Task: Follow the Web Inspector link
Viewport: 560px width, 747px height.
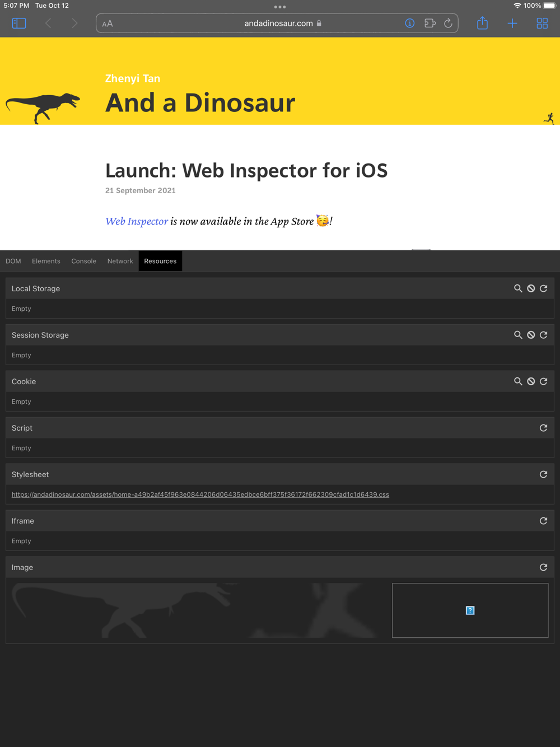Action: (x=137, y=221)
